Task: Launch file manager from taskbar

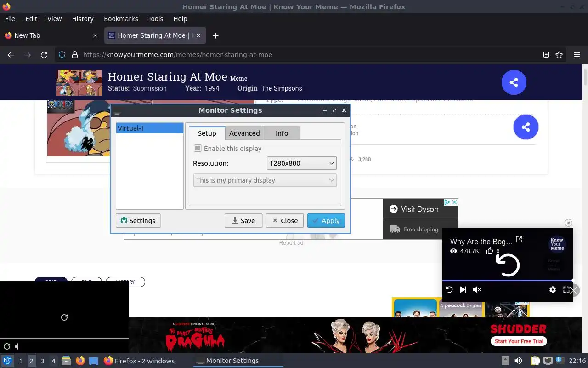Action: (x=66, y=361)
